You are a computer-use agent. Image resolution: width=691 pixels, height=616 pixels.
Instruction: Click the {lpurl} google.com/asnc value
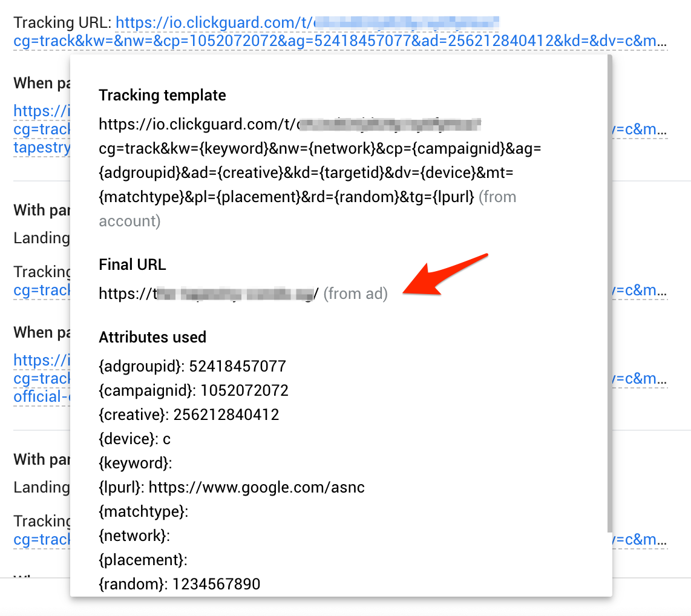pos(257,487)
